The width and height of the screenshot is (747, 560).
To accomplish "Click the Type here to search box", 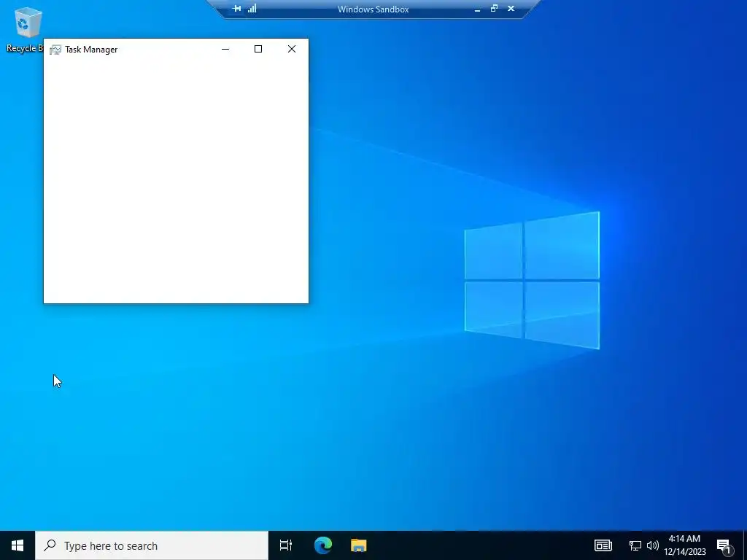I will 152,545.
